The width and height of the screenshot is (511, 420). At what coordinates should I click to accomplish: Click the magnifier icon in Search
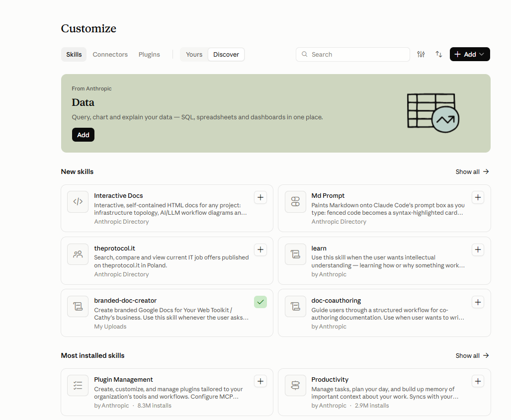point(304,54)
